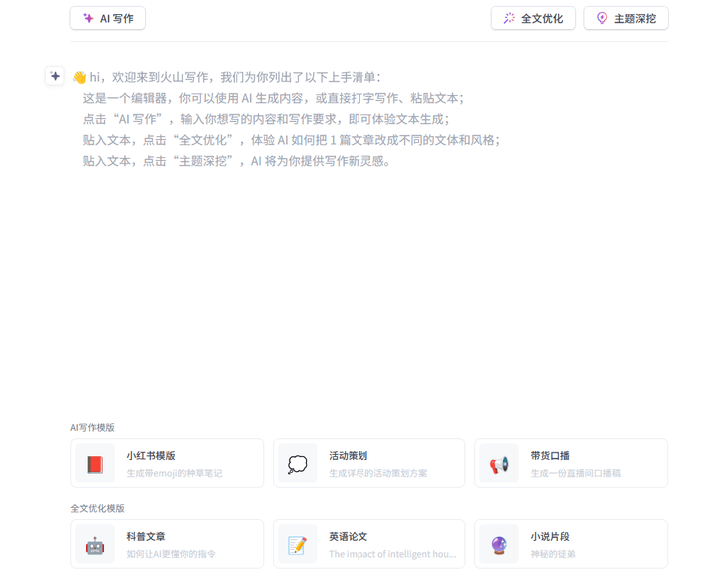Pick the 科普文章 optimization template title
The width and height of the screenshot is (719, 588).
[x=146, y=537]
